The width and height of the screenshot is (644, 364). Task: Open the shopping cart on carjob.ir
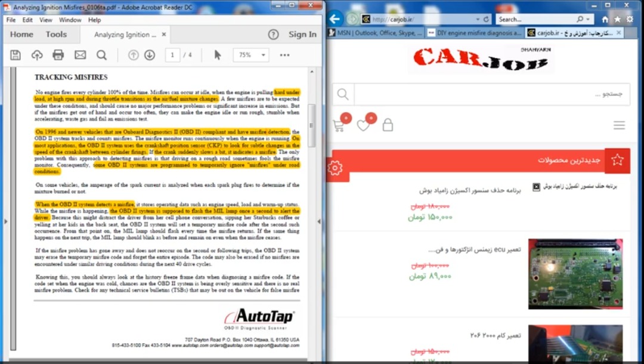pyautogui.click(x=339, y=125)
